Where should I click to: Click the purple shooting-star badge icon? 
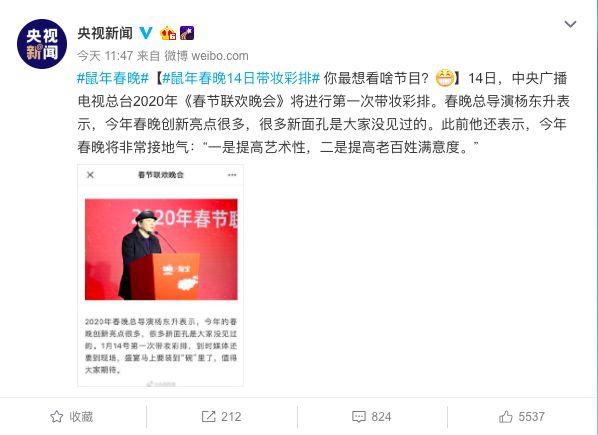(187, 33)
